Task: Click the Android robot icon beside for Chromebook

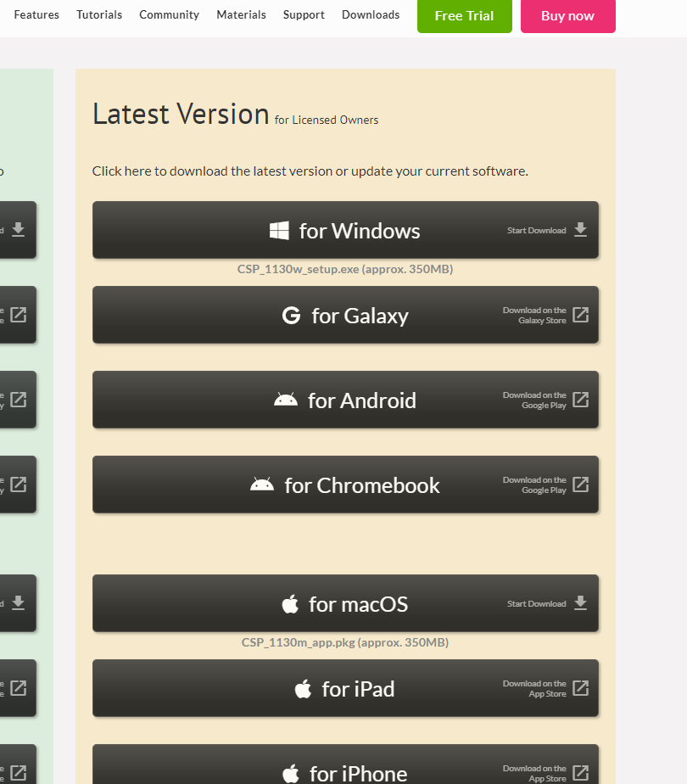Action: (x=262, y=484)
